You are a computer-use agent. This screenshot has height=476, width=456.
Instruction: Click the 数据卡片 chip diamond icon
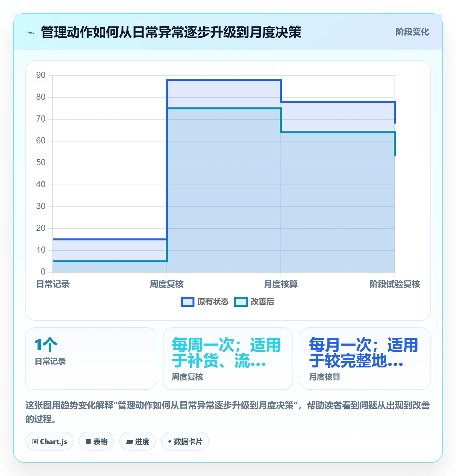(x=170, y=441)
